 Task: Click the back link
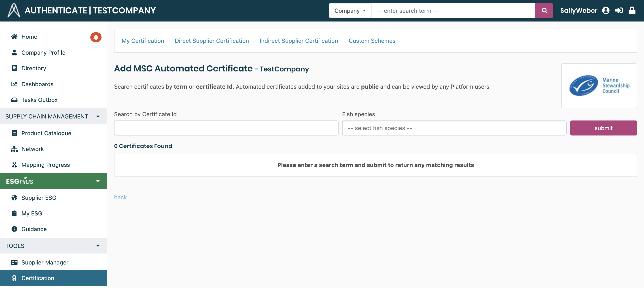tap(120, 197)
